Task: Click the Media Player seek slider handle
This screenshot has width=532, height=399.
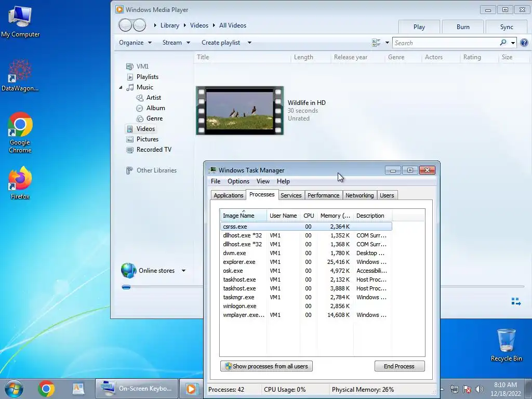Action: (x=126, y=287)
